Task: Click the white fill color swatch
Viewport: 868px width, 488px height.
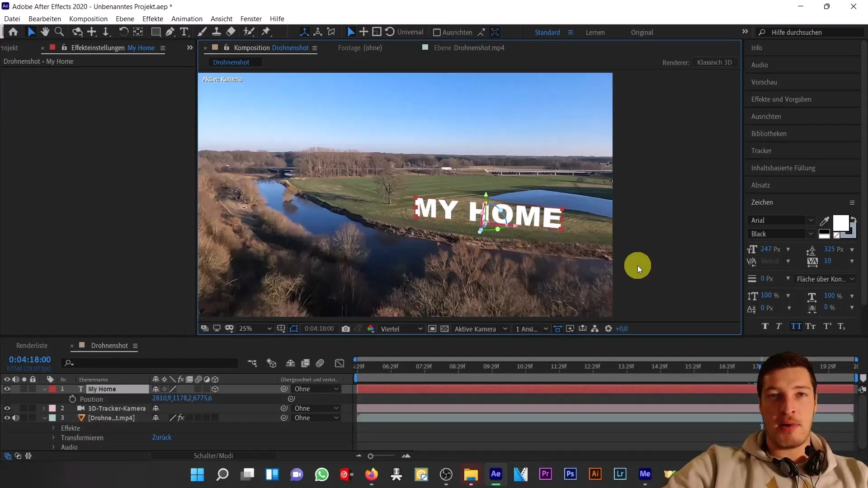Action: tap(841, 223)
